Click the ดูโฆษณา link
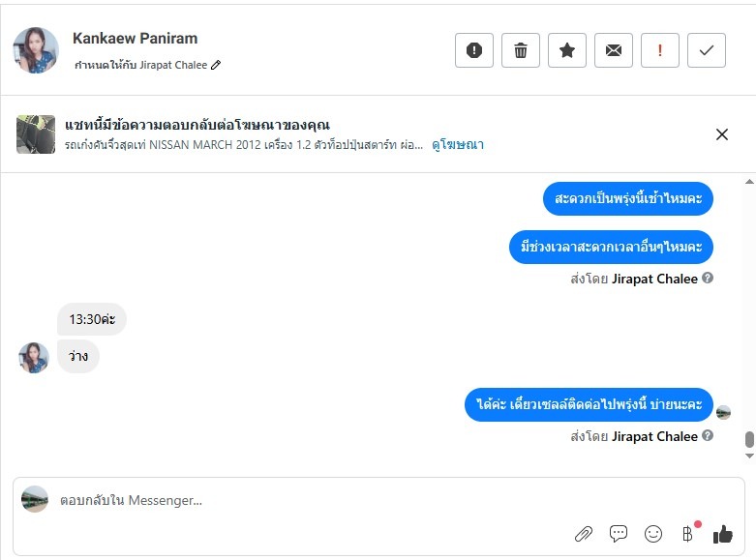The width and height of the screenshot is (756, 560). (458, 145)
